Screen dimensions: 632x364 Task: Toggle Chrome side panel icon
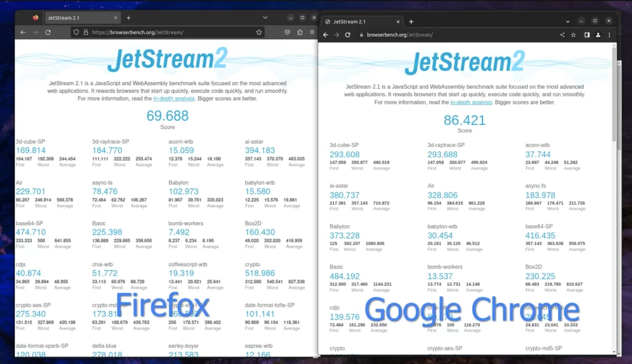pos(587,35)
